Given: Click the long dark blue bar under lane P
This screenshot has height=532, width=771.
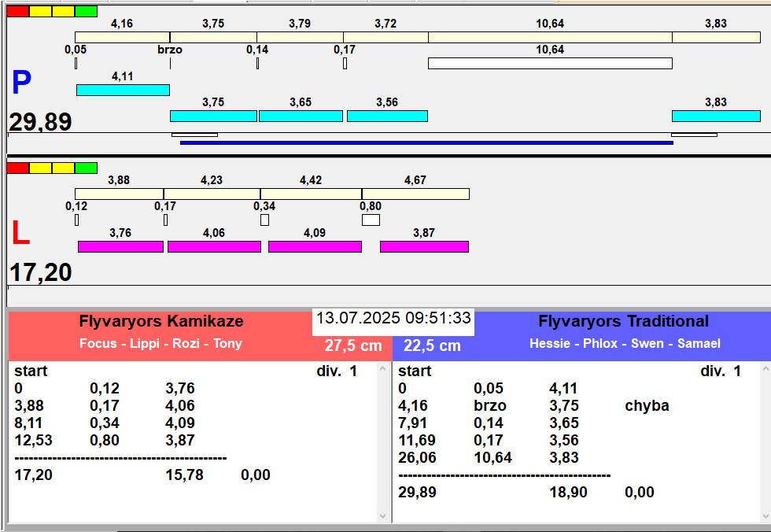Looking at the screenshot, I should click(x=426, y=142).
